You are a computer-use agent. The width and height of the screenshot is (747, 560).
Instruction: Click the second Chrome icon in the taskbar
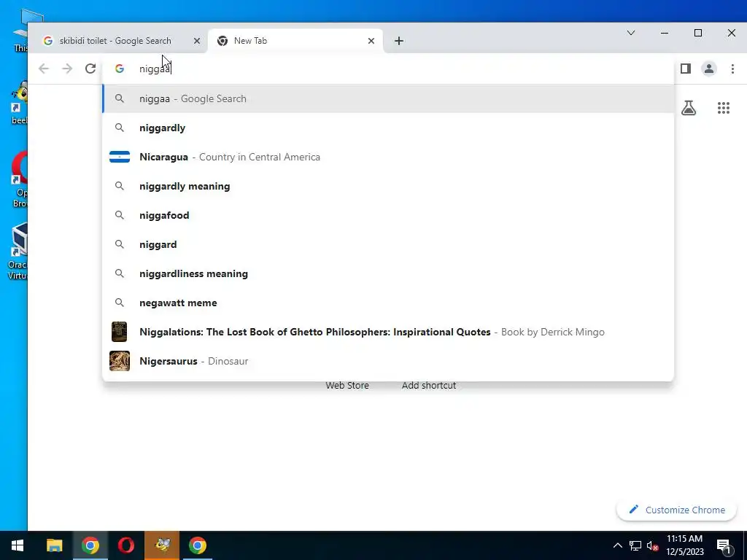coord(197,545)
